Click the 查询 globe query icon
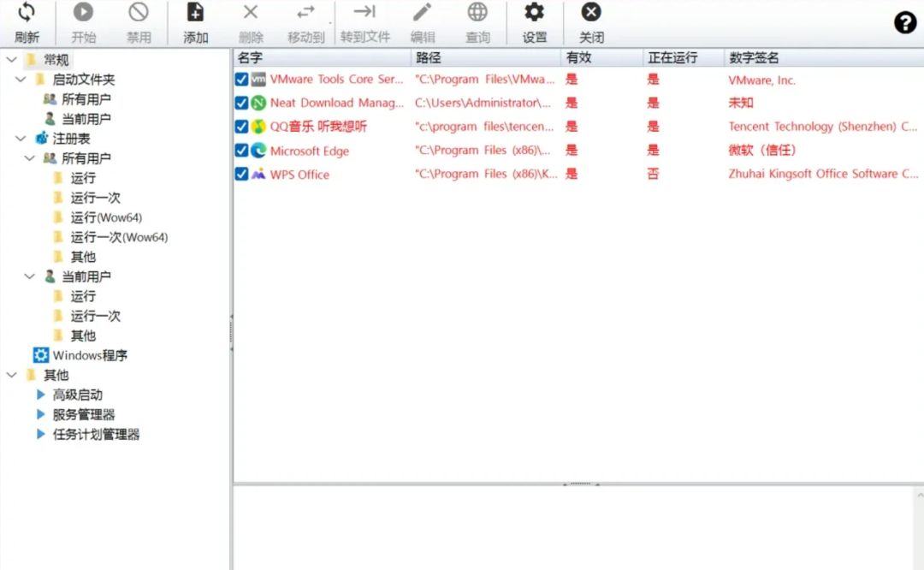924x570 pixels. click(477, 12)
